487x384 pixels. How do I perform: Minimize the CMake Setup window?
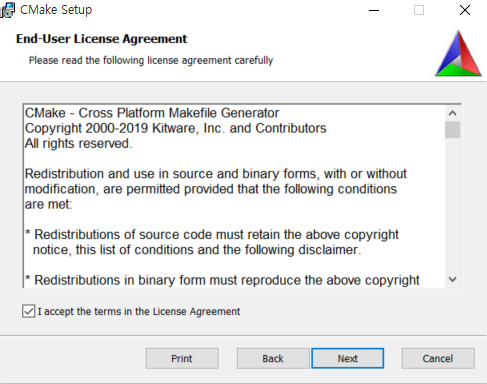374,10
